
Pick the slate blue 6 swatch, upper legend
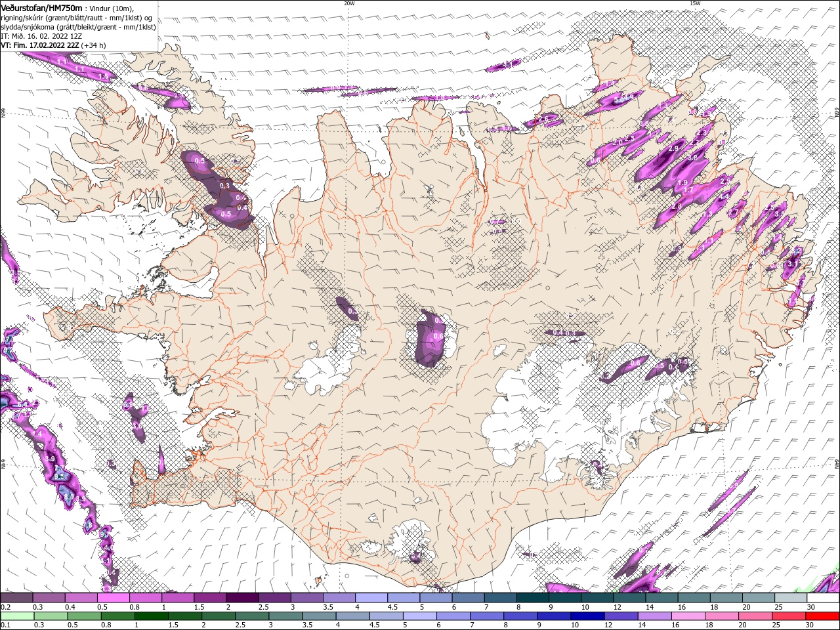(x=469, y=597)
